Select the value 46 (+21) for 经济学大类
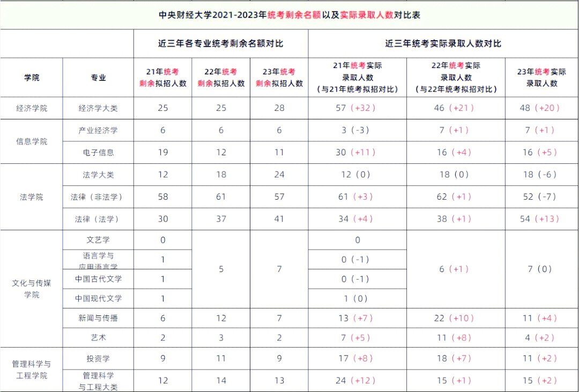The width and height of the screenshot is (579, 392). [x=454, y=108]
